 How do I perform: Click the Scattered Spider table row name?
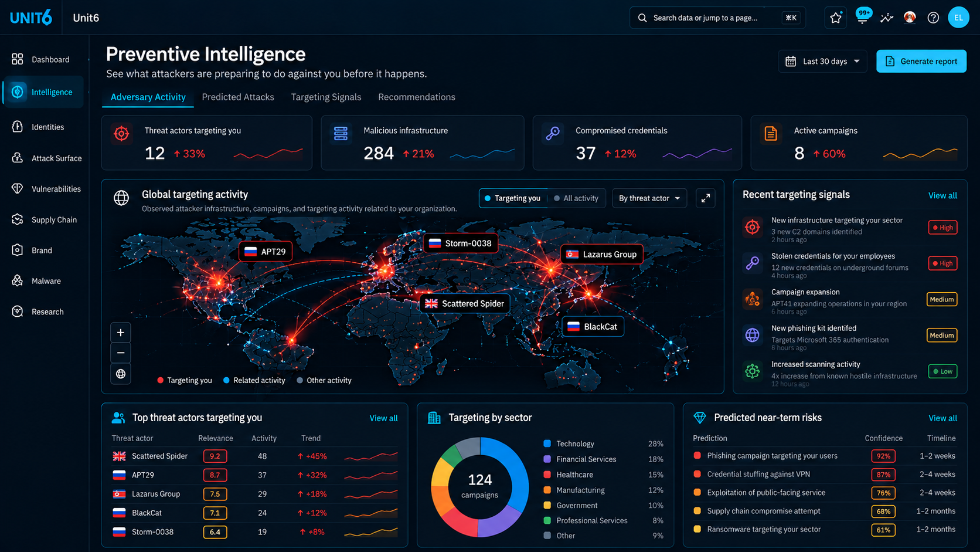coord(159,456)
